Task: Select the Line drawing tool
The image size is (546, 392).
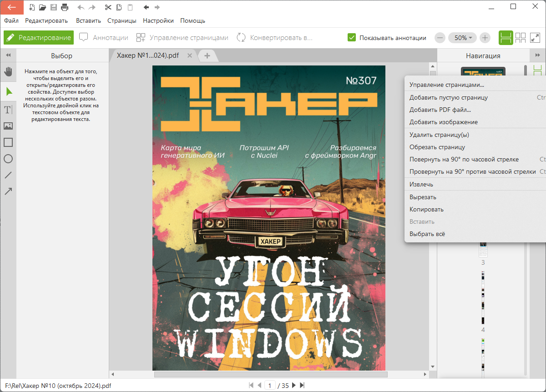Action: (8, 175)
